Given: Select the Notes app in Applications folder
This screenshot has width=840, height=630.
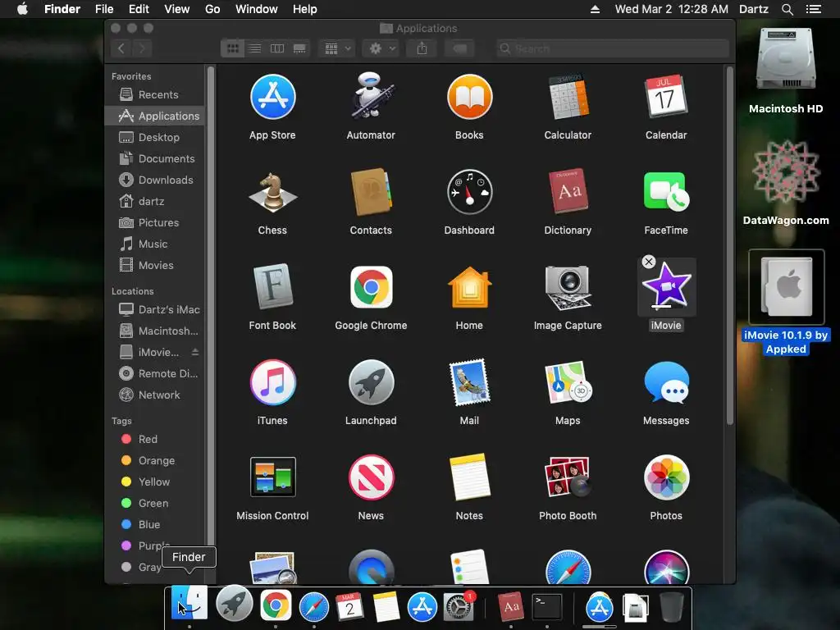Looking at the screenshot, I should pos(469,477).
